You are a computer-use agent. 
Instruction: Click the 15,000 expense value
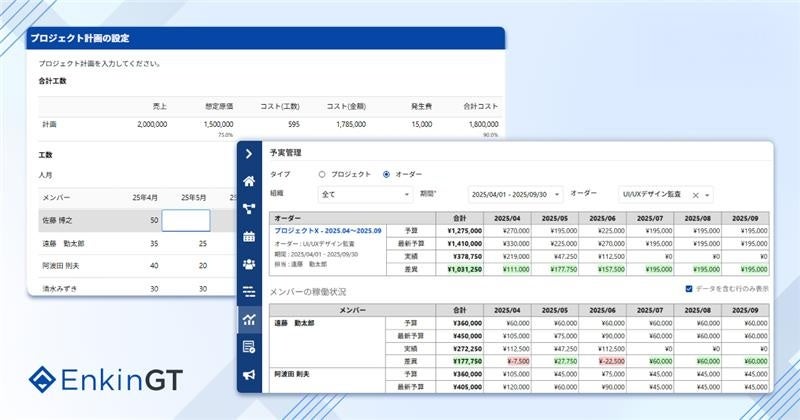point(421,124)
